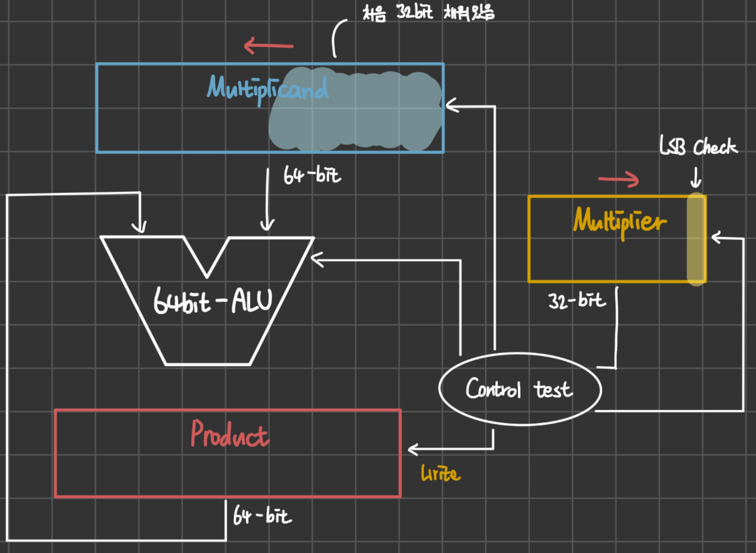The width and height of the screenshot is (756, 553).
Task: Click the red Product label
Action: [x=230, y=434]
